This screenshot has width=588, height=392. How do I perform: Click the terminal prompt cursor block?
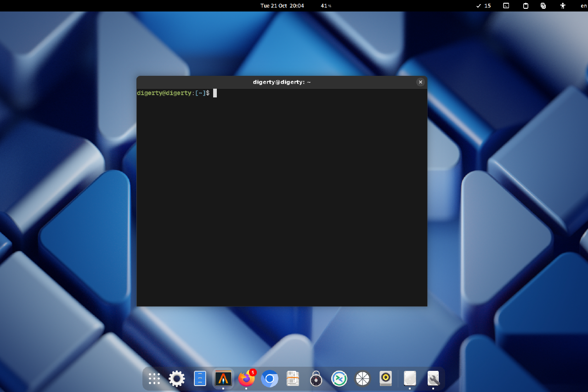tap(215, 93)
